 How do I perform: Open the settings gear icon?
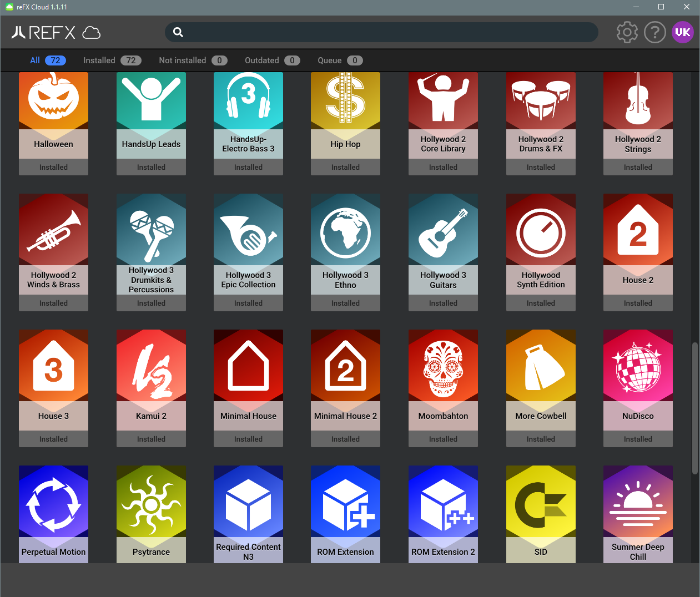coord(627,32)
